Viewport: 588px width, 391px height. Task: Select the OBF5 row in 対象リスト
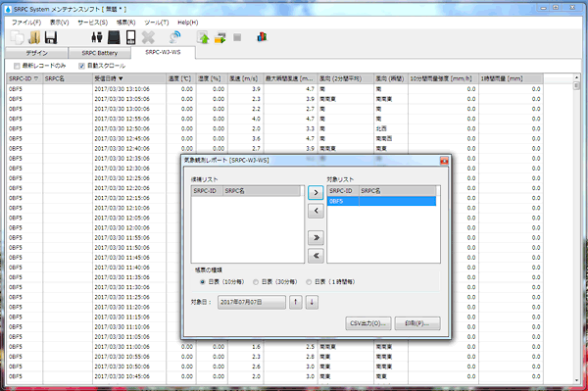pos(382,201)
